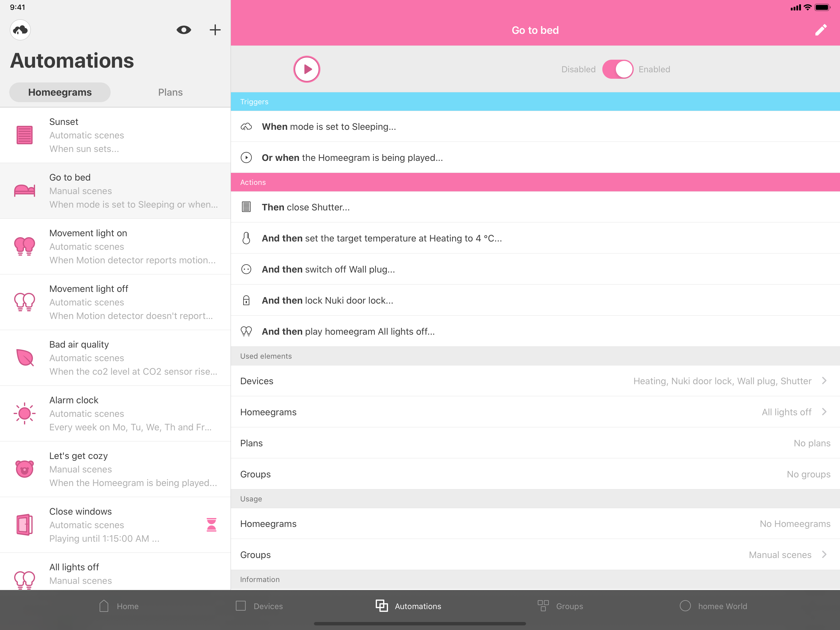
Task: Switch to the Plans tab
Action: [170, 92]
